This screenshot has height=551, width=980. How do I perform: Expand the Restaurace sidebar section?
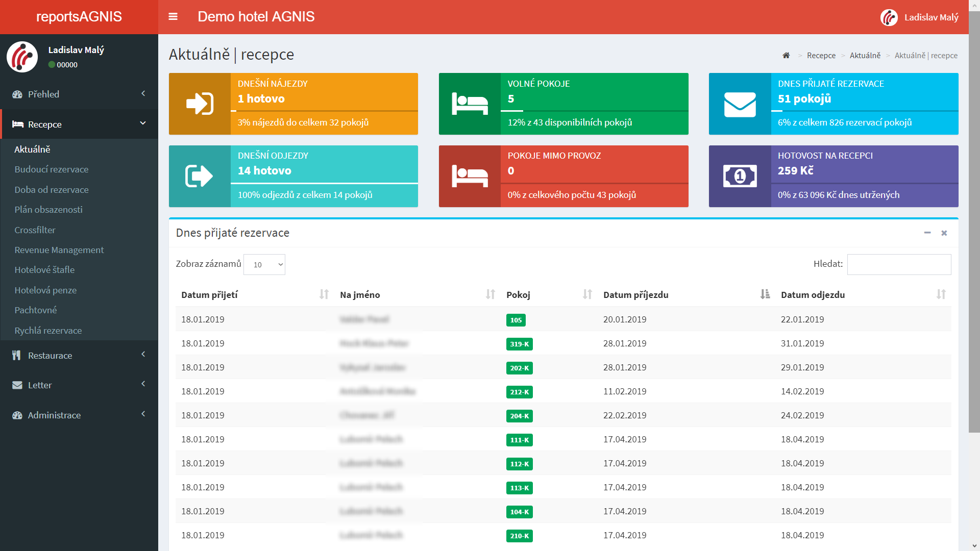[79, 356]
